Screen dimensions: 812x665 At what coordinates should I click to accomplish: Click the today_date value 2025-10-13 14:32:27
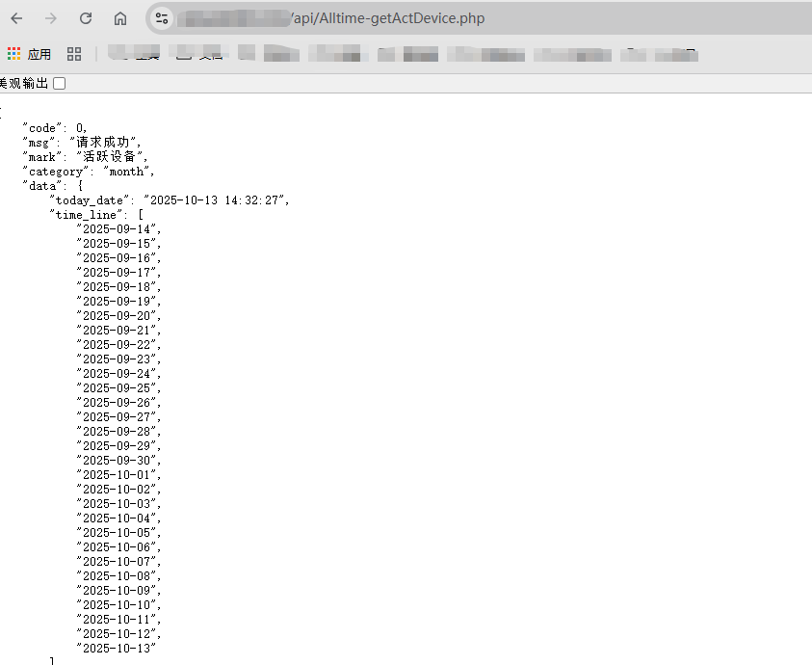click(x=215, y=200)
